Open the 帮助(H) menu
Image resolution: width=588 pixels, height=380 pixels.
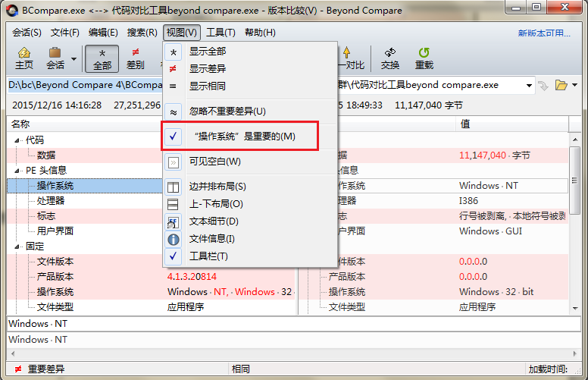260,33
